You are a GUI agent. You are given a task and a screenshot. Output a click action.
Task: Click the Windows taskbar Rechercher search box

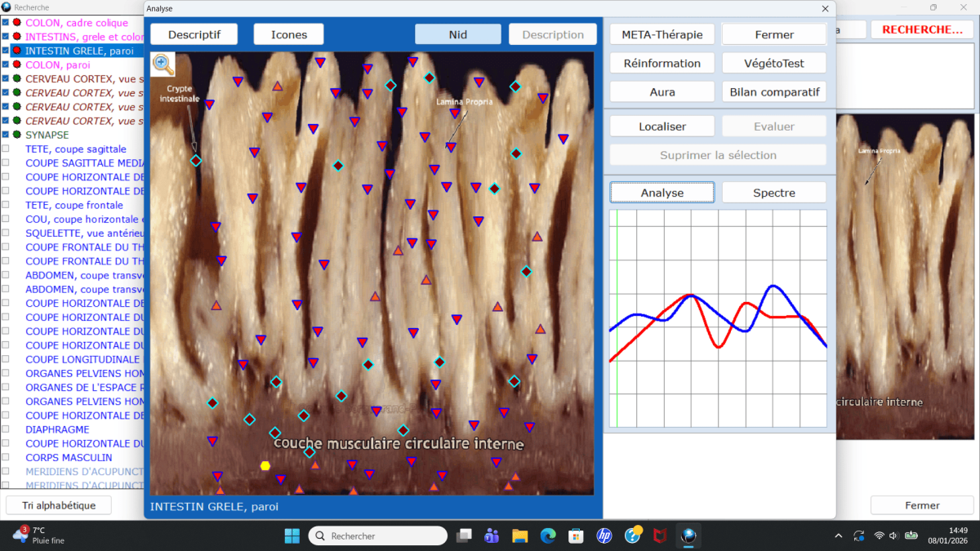pos(378,535)
